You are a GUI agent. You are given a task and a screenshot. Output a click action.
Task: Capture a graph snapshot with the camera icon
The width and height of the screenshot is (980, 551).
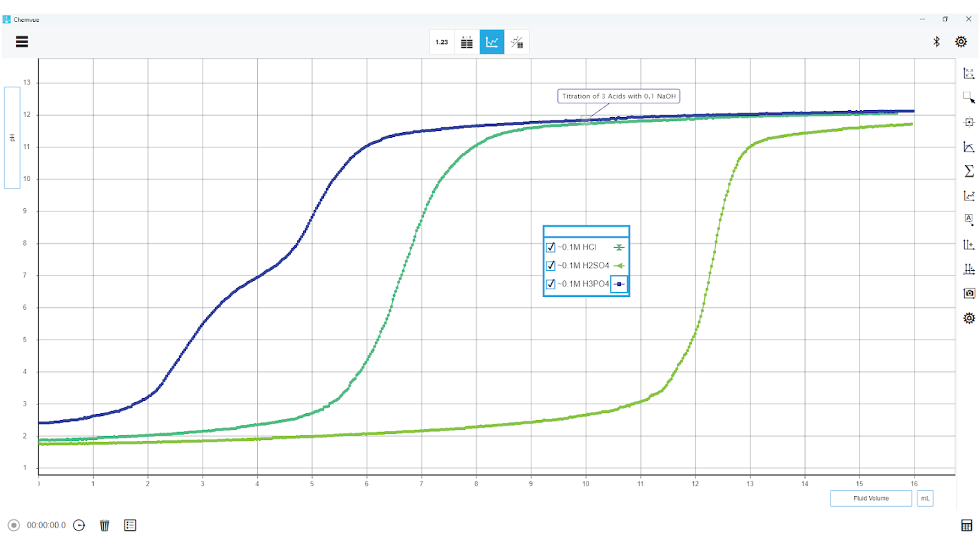tap(969, 293)
